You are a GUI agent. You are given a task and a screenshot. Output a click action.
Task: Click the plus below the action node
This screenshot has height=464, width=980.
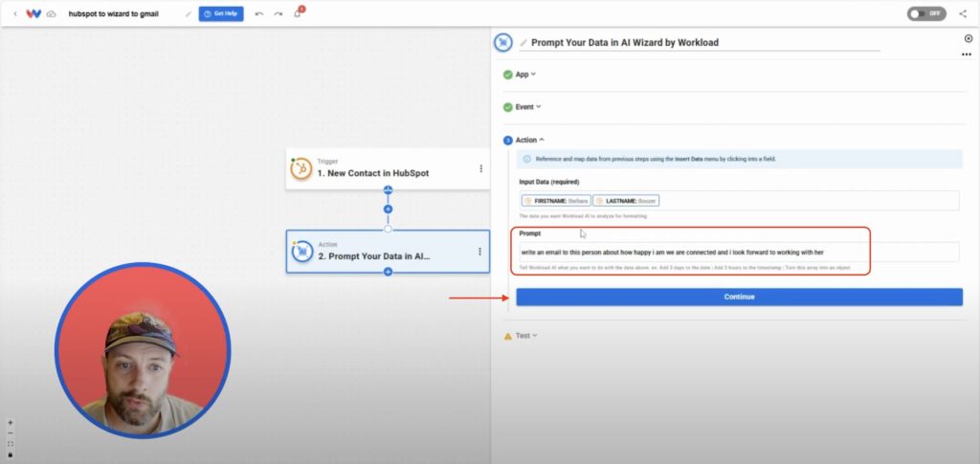click(x=389, y=272)
